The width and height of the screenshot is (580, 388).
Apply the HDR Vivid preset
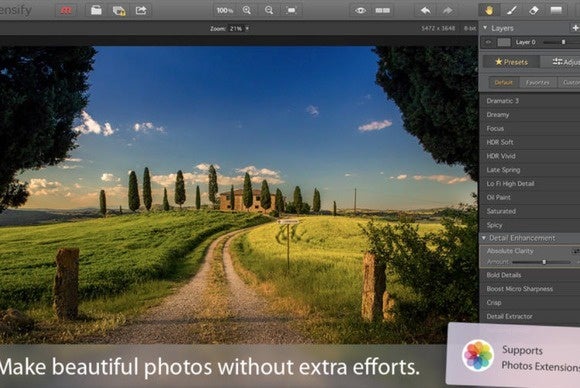click(x=530, y=156)
